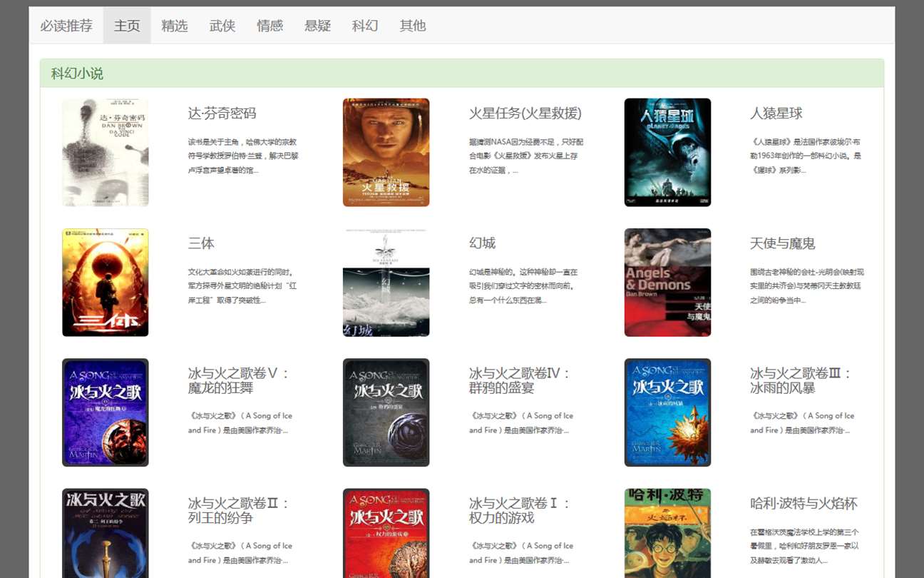This screenshot has height=578, width=924.
Task: Open the grey 群鸦的盛宴 book cover
Action: [x=386, y=412]
